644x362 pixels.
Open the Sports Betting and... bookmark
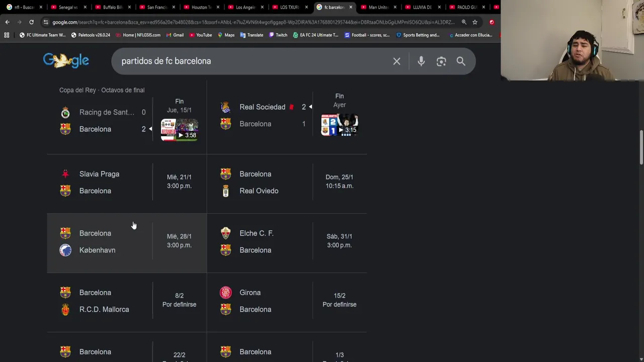(x=418, y=35)
